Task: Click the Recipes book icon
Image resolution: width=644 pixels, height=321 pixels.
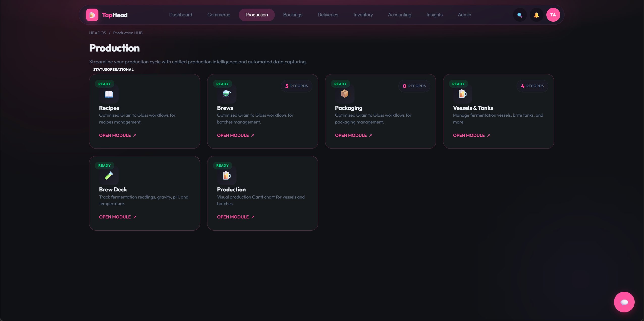Action: [x=109, y=94]
